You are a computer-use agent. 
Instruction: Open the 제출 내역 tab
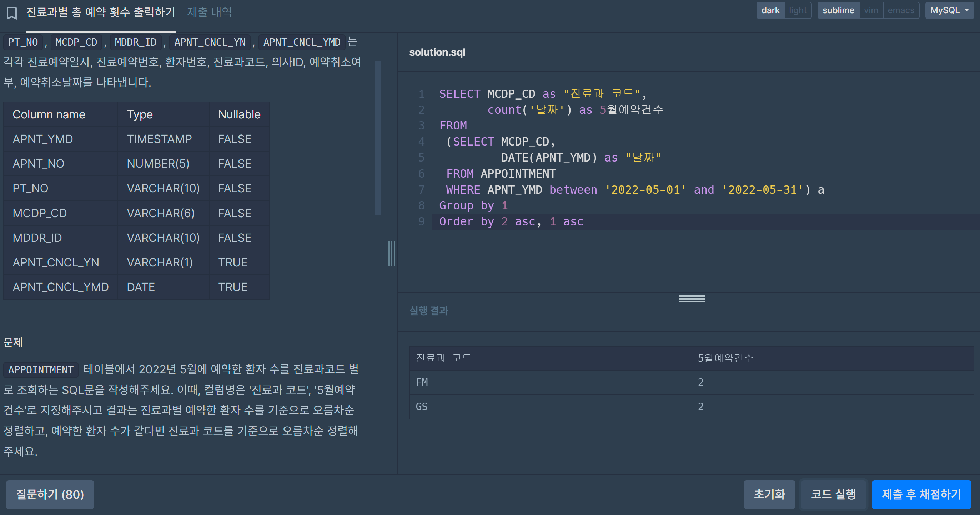click(209, 12)
